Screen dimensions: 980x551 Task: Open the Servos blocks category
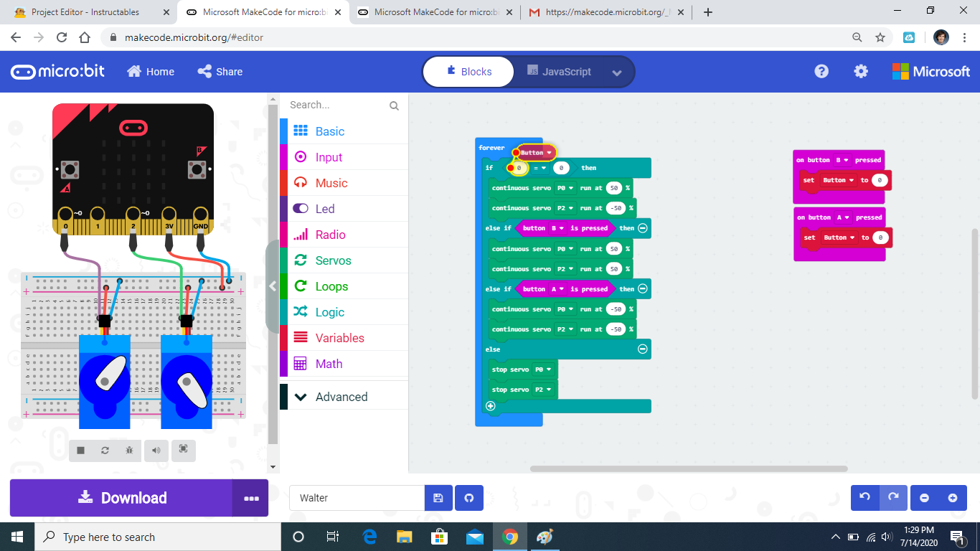[x=344, y=260]
